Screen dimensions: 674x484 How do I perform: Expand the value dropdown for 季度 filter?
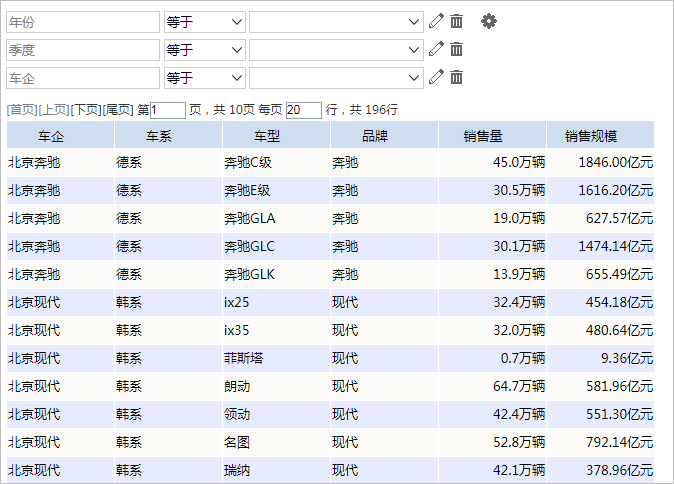[x=336, y=50]
